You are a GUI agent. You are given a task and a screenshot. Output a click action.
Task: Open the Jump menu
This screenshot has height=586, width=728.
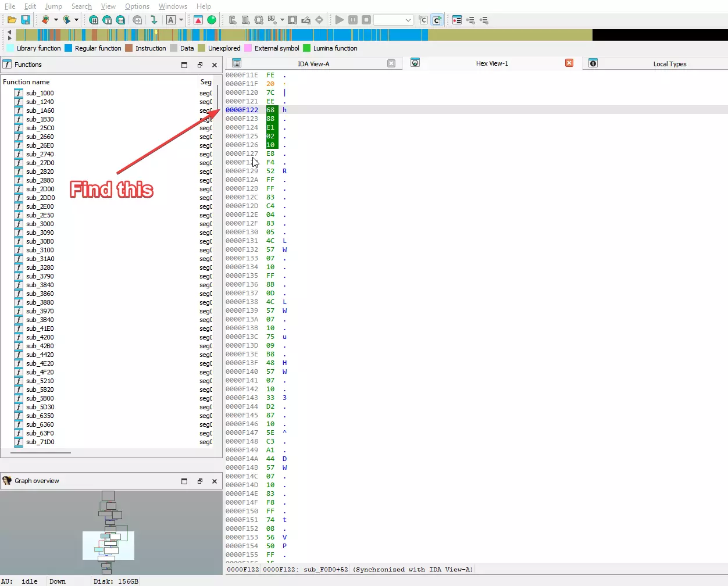(53, 6)
